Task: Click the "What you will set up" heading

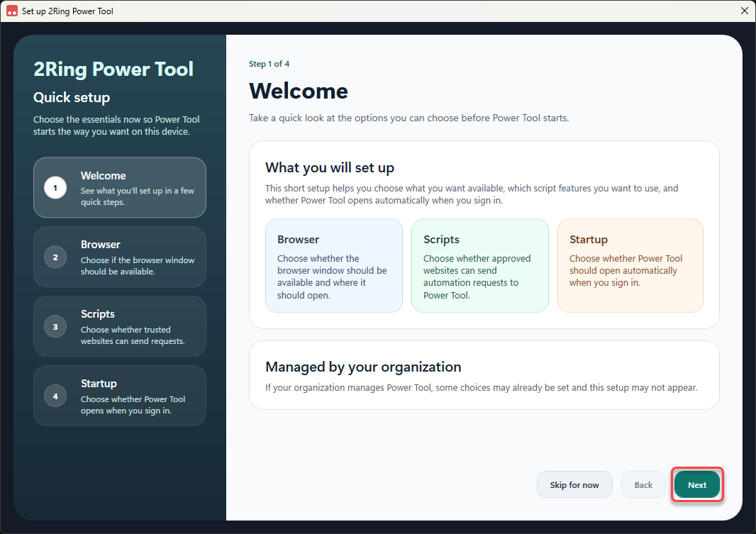Action: (330, 168)
